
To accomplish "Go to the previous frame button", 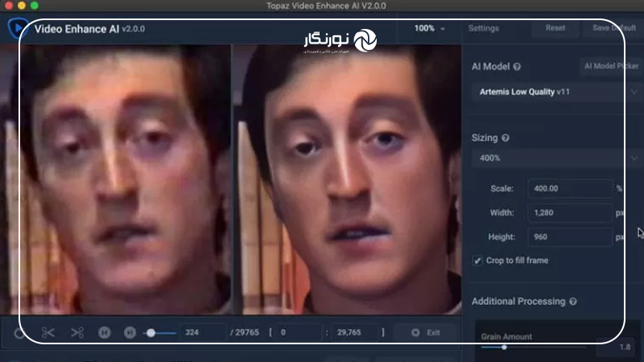I will click(x=105, y=332).
